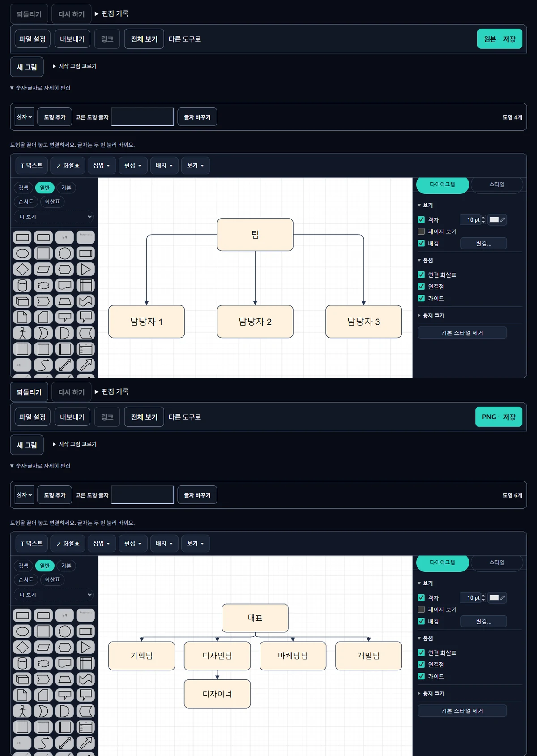The width and height of the screenshot is (537, 756).
Task: Select the cube shape in the lower editor palette
Action: click(22, 679)
